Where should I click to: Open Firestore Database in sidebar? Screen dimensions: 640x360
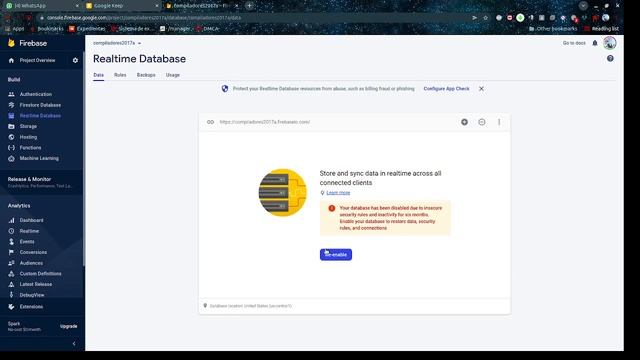tap(40, 105)
